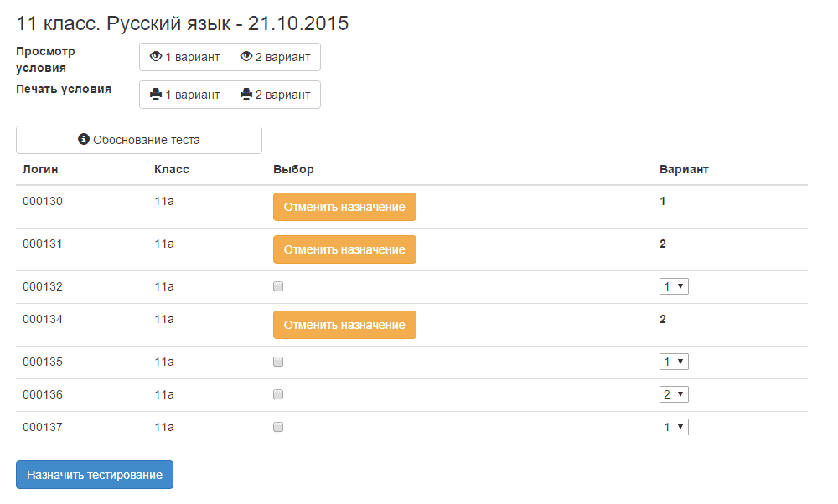Image resolution: width=838 pixels, height=504 pixels.
Task: Click printer icon for 1 вариант
Action: tap(156, 95)
